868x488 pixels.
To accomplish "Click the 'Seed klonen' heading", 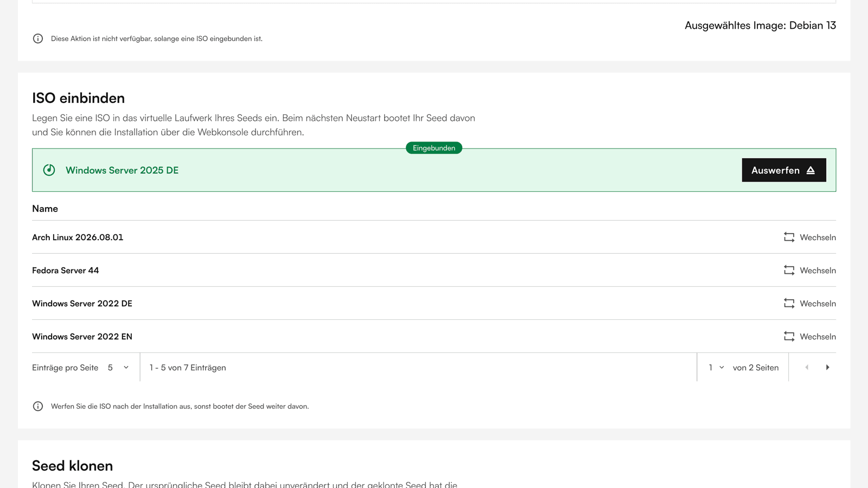I will (x=72, y=466).
